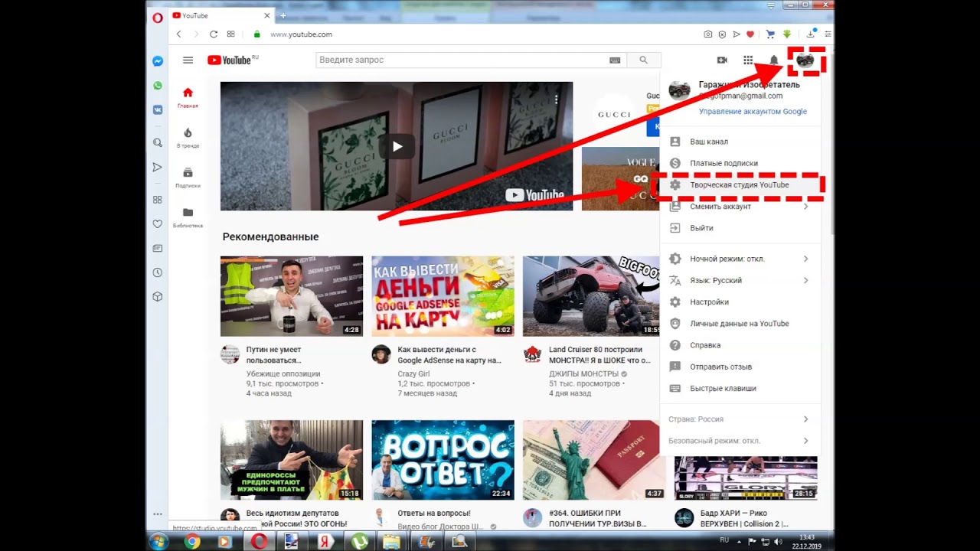This screenshot has height=551, width=980.
Task: Expand Сменить аккаунт submenu
Action: point(740,207)
